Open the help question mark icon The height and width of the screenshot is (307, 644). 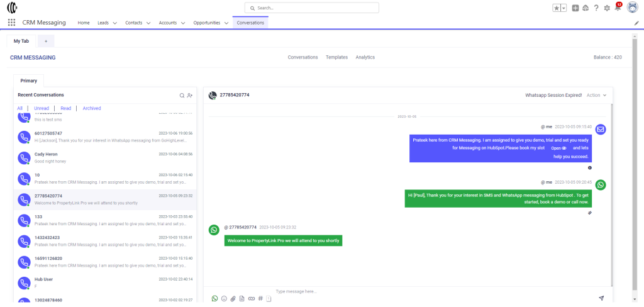coord(596,8)
